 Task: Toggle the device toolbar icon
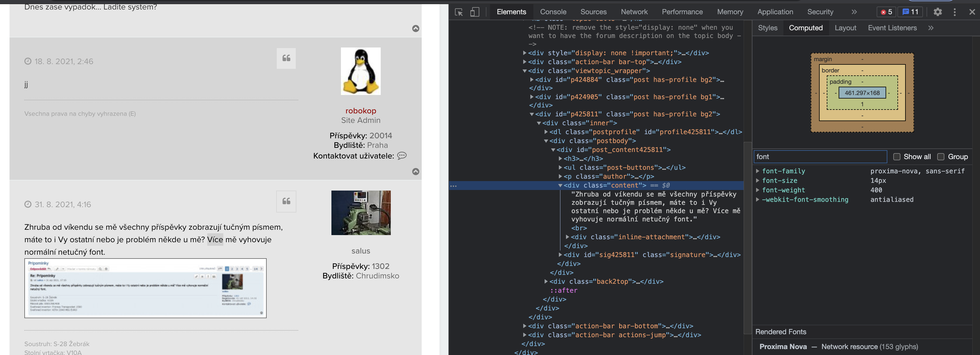pos(474,12)
